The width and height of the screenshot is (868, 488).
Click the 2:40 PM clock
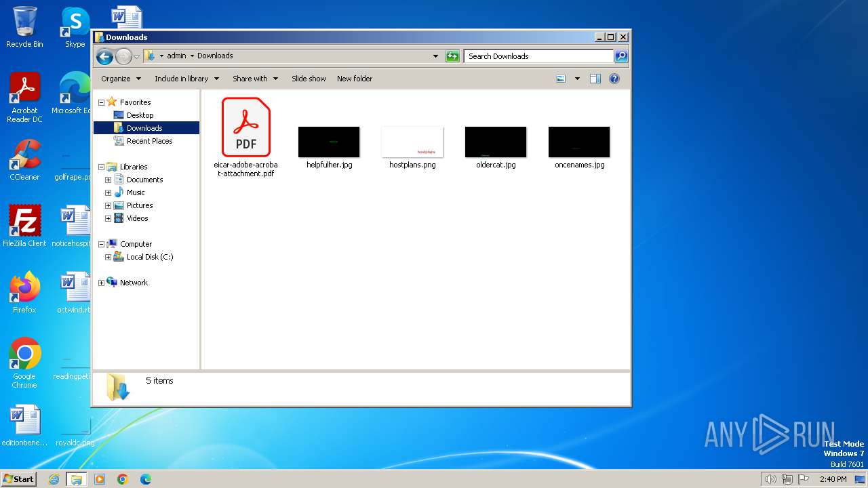click(x=833, y=479)
